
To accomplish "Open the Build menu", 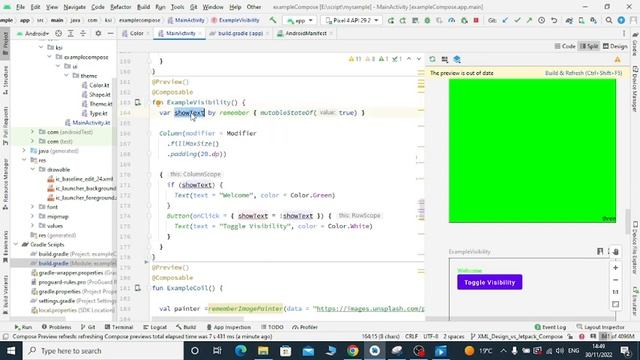I will click(143, 7).
